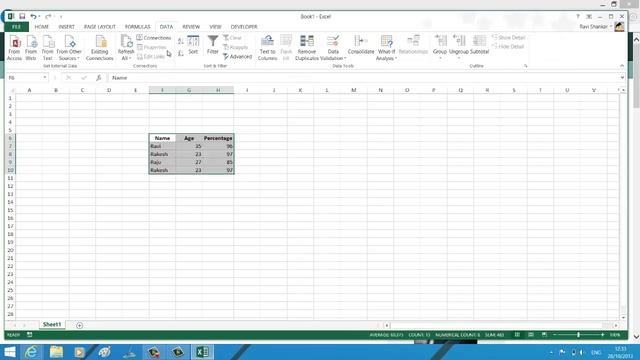Viewport: 640px width, 360px height.
Task: Open Outline dialog launcher
Action: (x=525, y=66)
